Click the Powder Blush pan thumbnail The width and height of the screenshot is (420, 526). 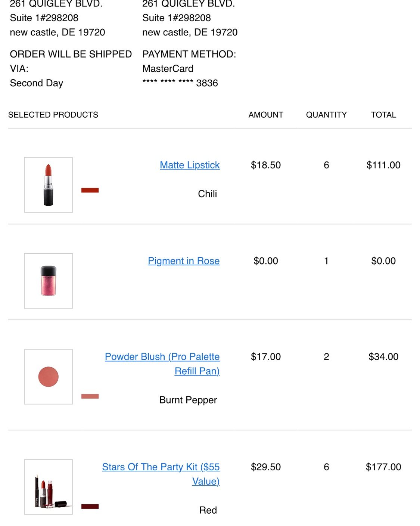coord(49,377)
